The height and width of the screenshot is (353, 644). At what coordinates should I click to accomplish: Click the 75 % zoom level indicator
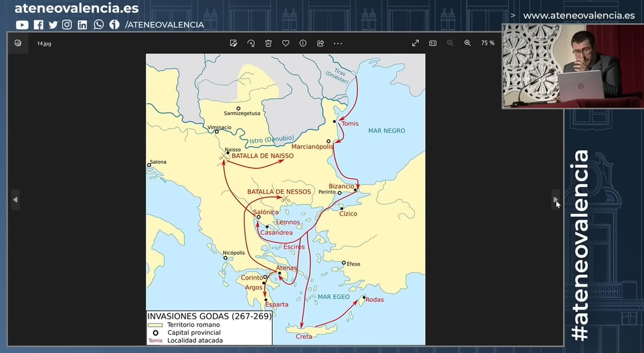coord(488,43)
